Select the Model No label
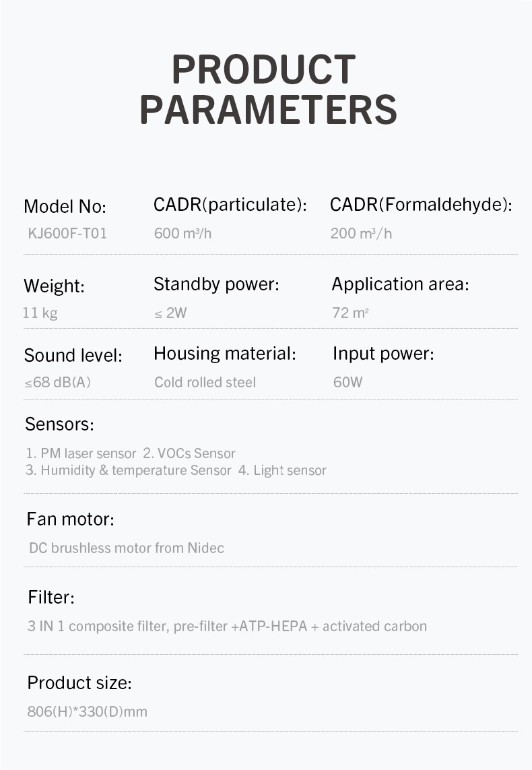This screenshot has width=532, height=770. 65,207
